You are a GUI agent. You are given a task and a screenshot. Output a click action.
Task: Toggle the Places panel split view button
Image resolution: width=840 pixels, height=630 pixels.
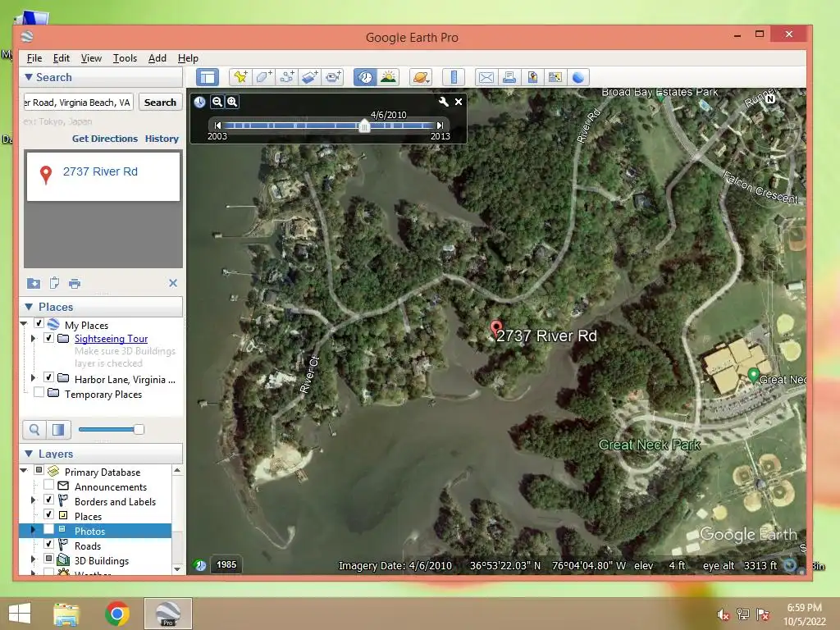click(58, 429)
